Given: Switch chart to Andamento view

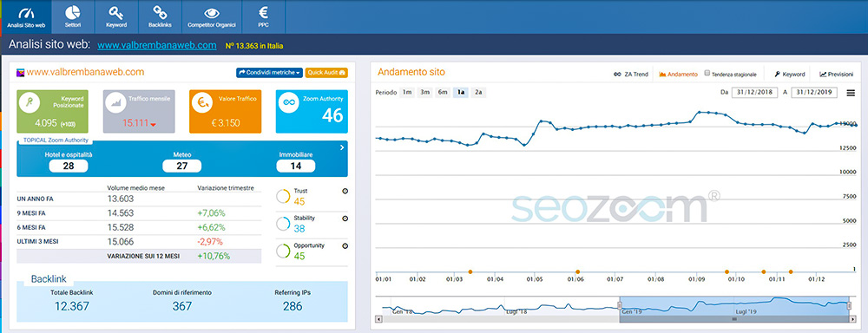Looking at the screenshot, I should pyautogui.click(x=678, y=74).
